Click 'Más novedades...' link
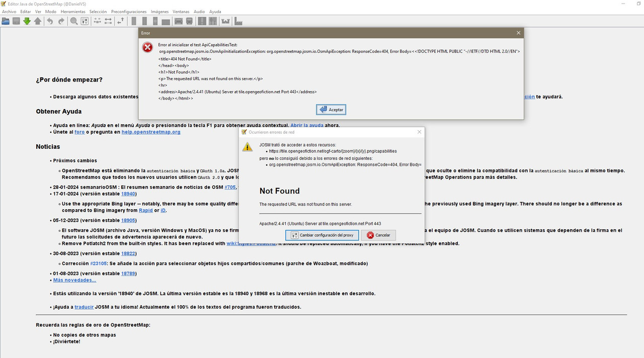Screen dimensions: 644x358 74,280
